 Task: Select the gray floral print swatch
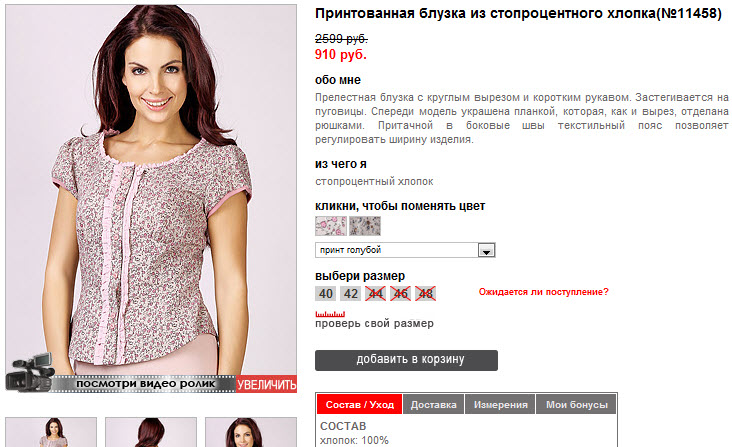[365, 226]
